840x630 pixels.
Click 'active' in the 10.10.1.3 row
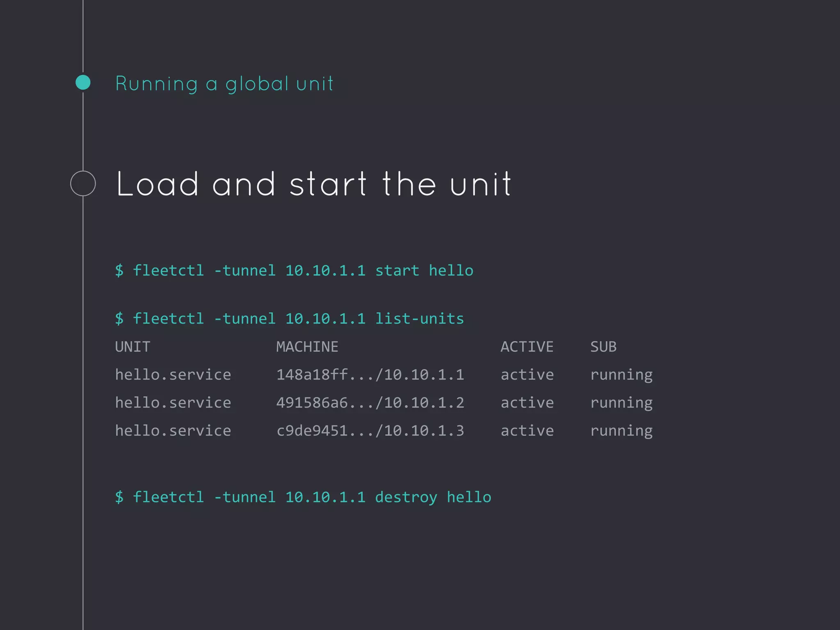(x=527, y=430)
